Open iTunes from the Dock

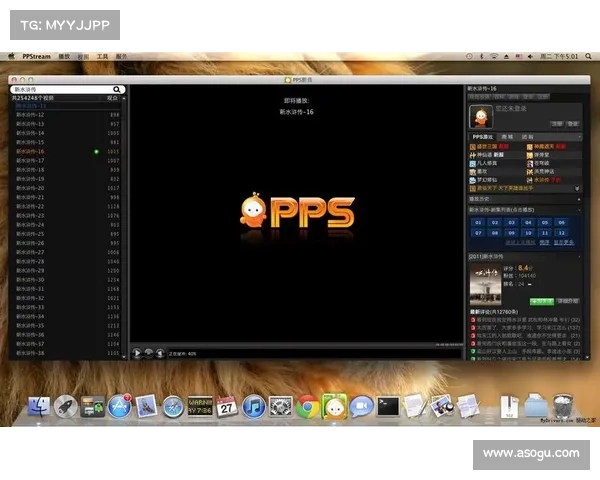[x=253, y=407]
